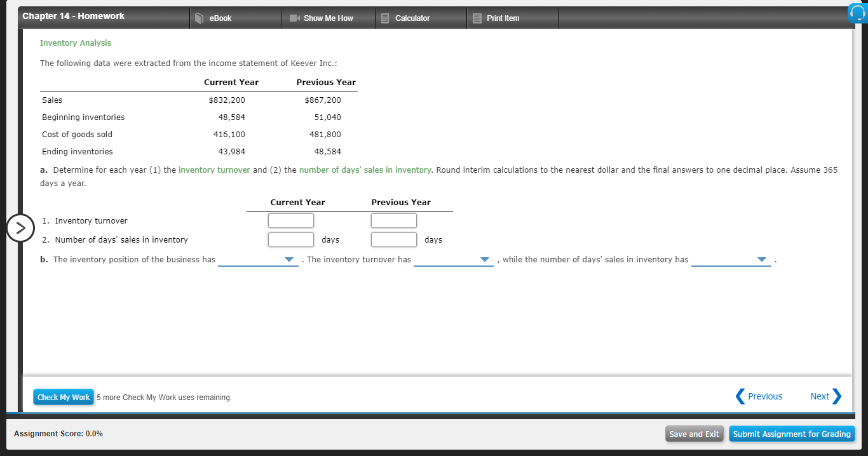
Task: Click Previous Year inventory turnover field
Action: click(394, 220)
